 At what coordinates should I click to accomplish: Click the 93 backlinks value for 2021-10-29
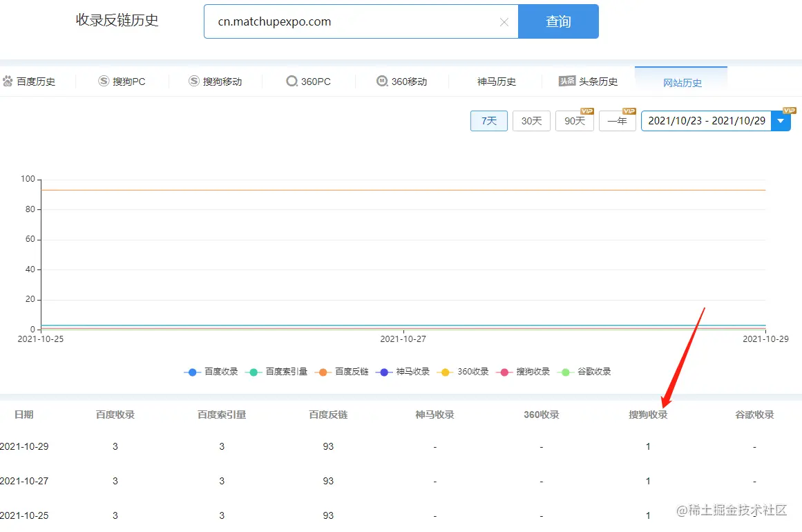click(328, 446)
